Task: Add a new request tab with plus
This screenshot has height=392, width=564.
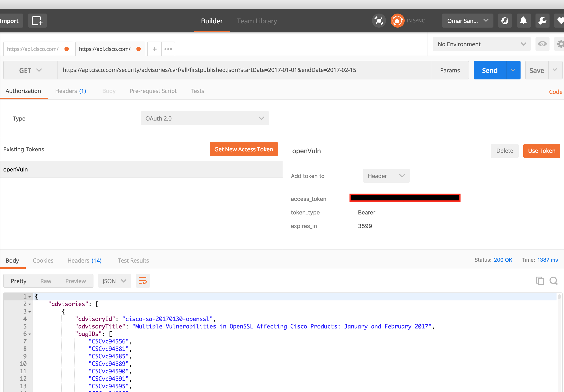Action: (x=154, y=49)
